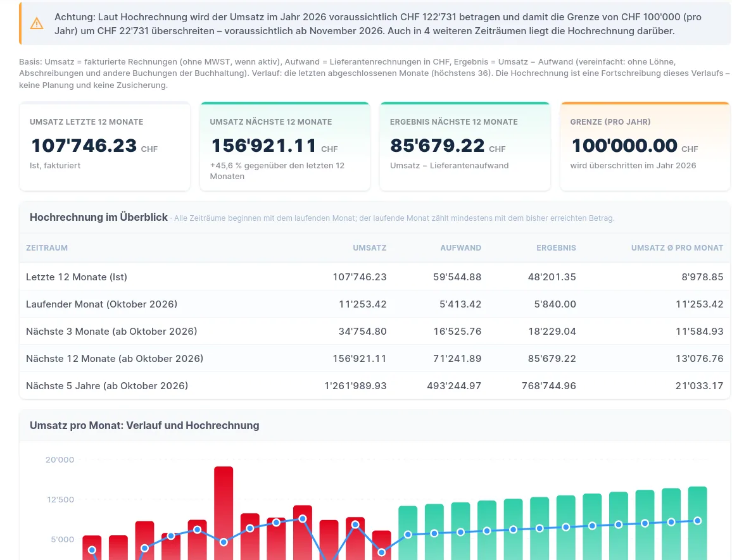This screenshot has width=732, height=560.
Task: Click the Umsatz Ø pro Monat header
Action: point(677,248)
